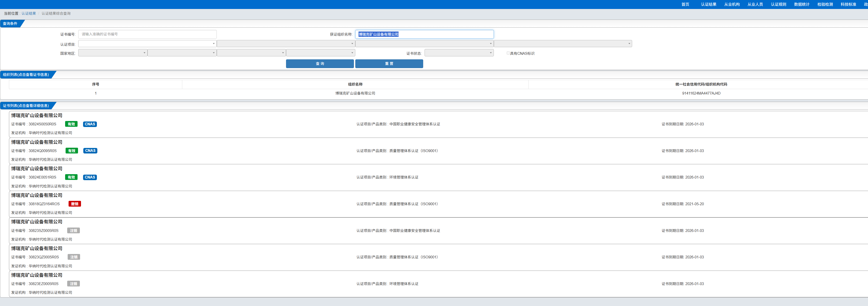This screenshot has width=868, height=306.
Task: Click the CNAS badge on certificate 30824E0051R0S
Action: coord(90,177)
